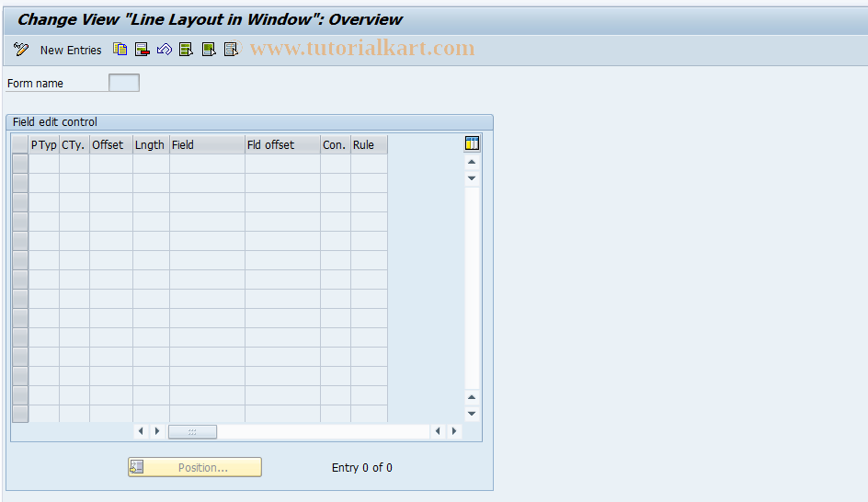Viewport: 868px width, 502px height.
Task: Click the Fld offset column header
Action: (x=282, y=145)
